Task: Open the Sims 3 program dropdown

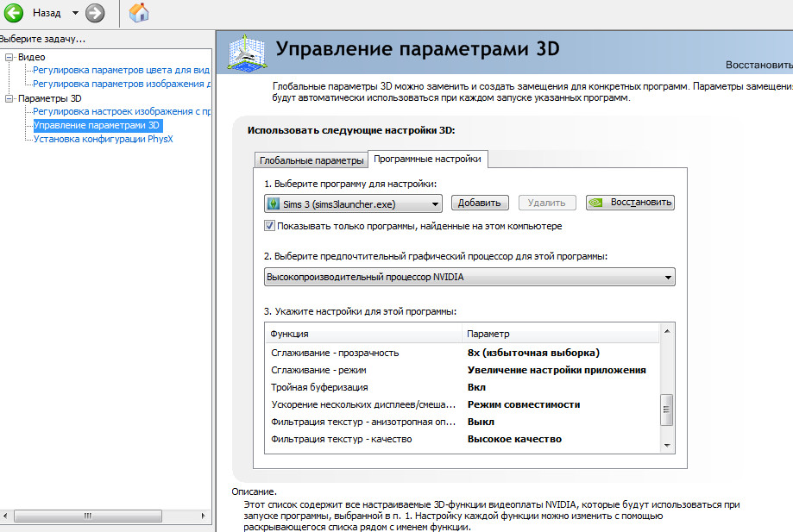Action: 353,203
